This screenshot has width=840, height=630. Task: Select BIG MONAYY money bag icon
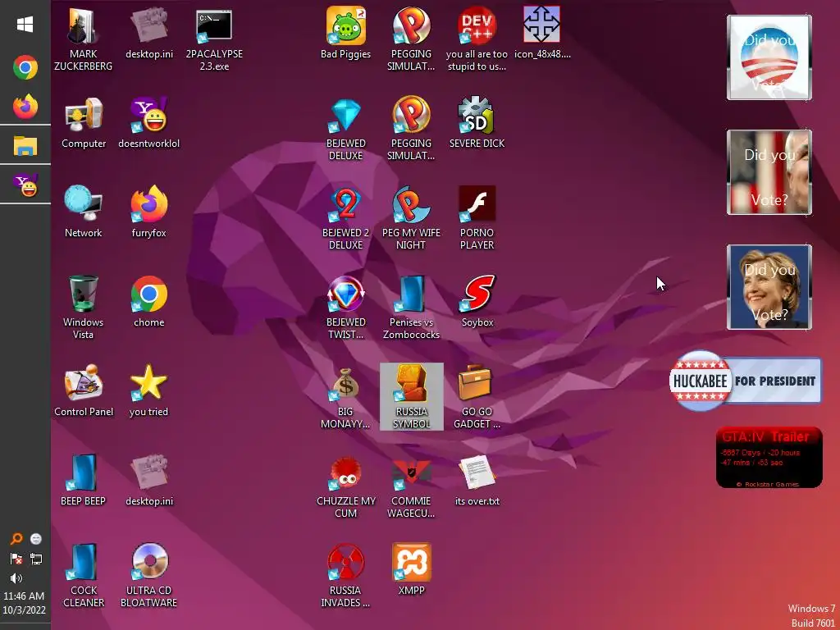[x=345, y=397]
